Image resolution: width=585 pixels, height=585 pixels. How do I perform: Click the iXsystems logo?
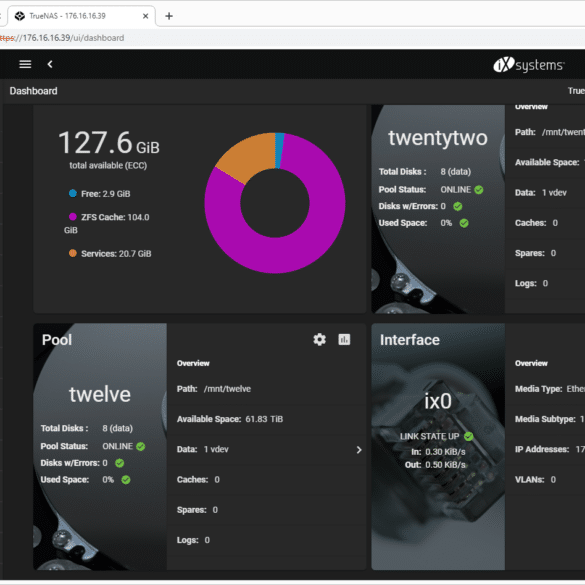coord(529,65)
